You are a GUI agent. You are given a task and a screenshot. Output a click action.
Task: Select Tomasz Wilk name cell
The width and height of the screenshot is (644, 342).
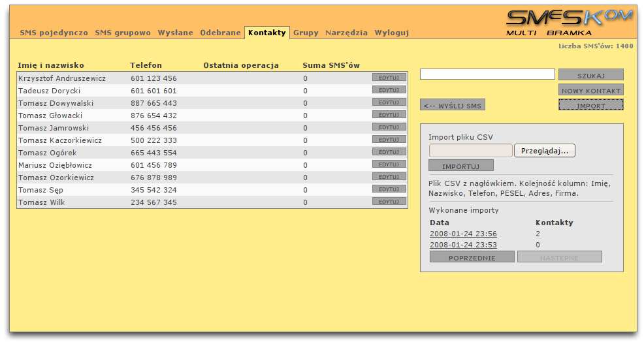(x=42, y=202)
